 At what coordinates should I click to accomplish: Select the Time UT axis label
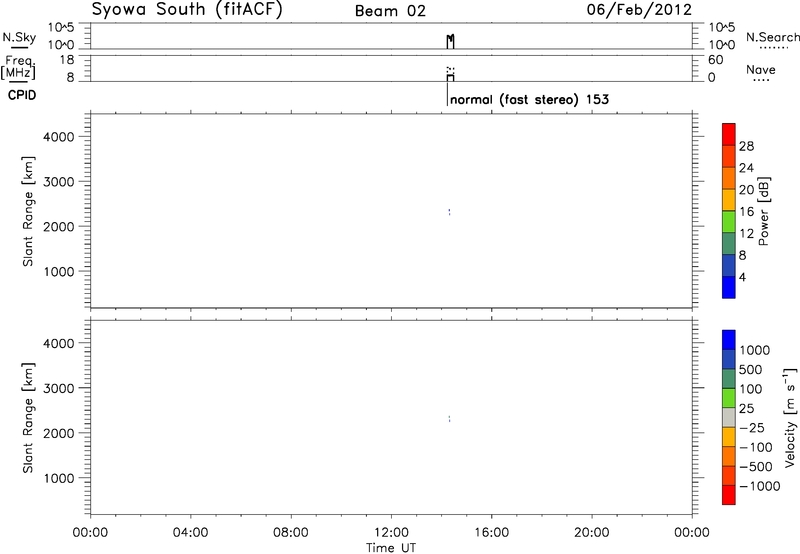click(x=391, y=548)
